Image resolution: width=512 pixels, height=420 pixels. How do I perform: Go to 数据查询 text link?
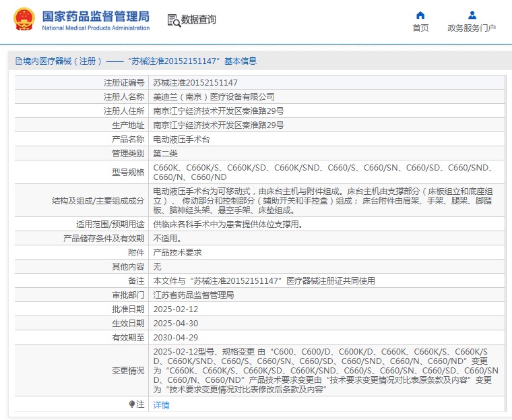(x=199, y=20)
